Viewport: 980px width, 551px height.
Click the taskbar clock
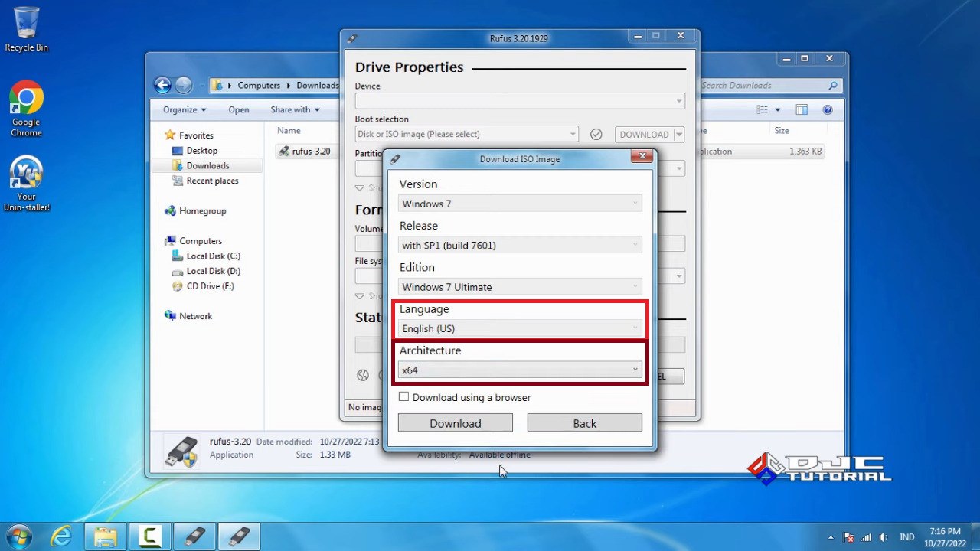(x=945, y=537)
